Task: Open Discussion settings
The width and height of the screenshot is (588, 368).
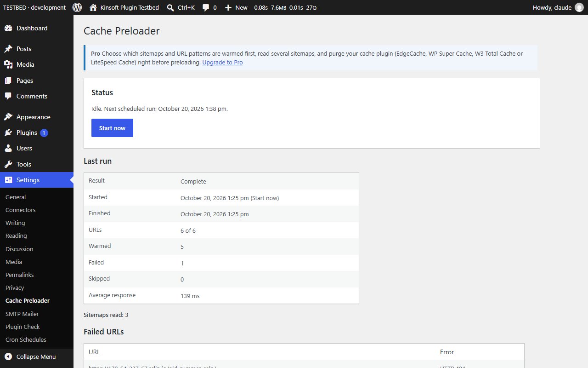Action: (19, 249)
